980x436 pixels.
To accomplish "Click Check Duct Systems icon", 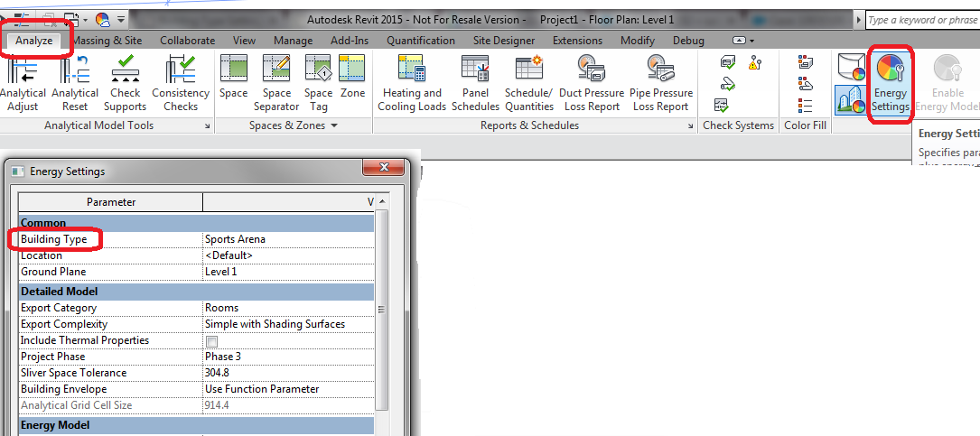I will click(x=727, y=62).
